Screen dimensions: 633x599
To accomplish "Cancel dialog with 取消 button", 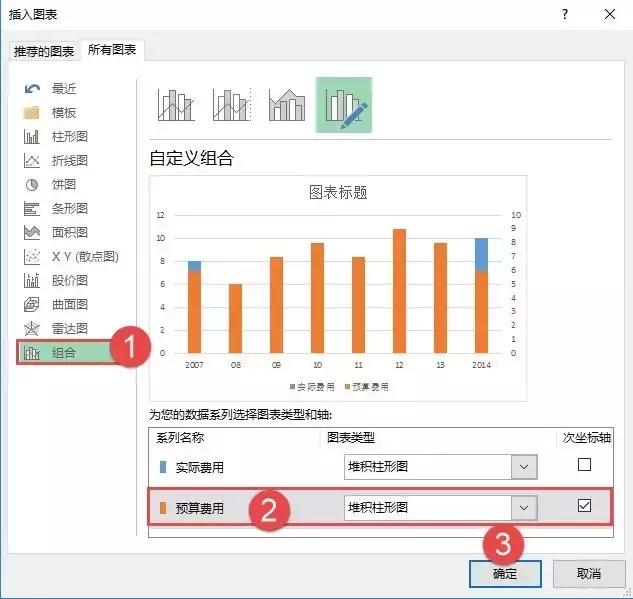I will click(x=589, y=574).
